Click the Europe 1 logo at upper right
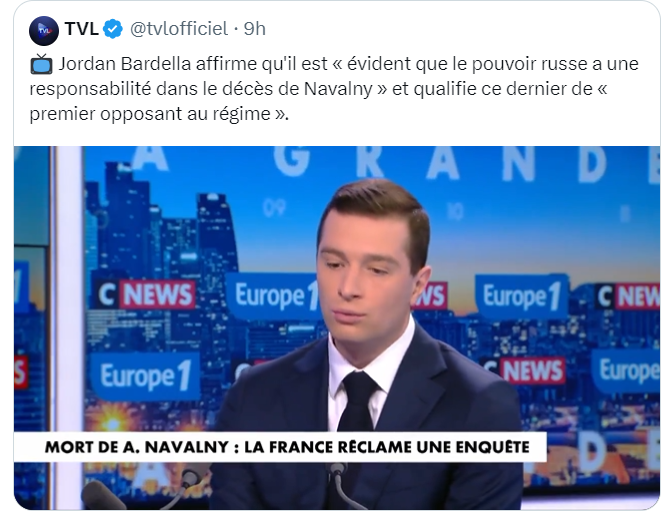 pos(522,296)
